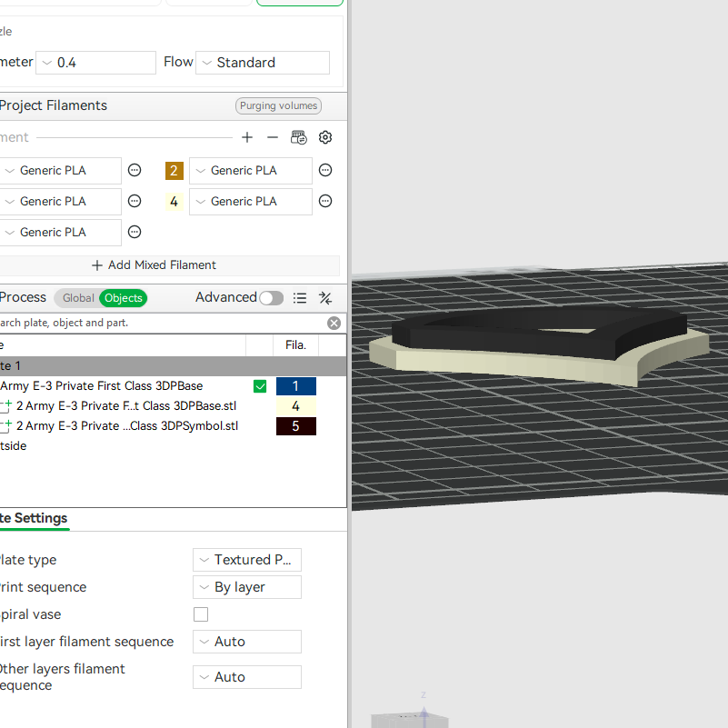Screen dimensions: 728x728
Task: Edit filament 4 preset via its ellipsis icon
Action: tap(325, 201)
